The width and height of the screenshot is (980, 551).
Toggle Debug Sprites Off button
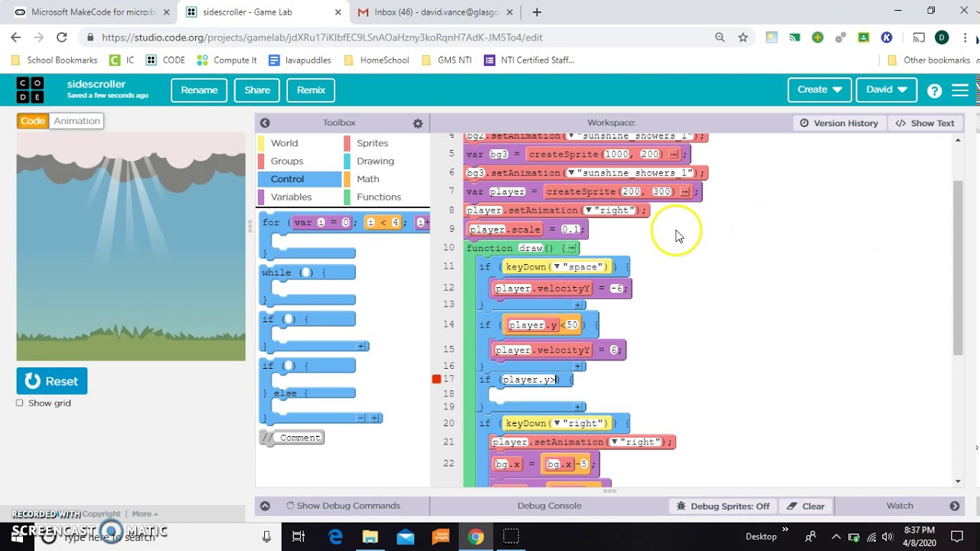click(x=724, y=506)
